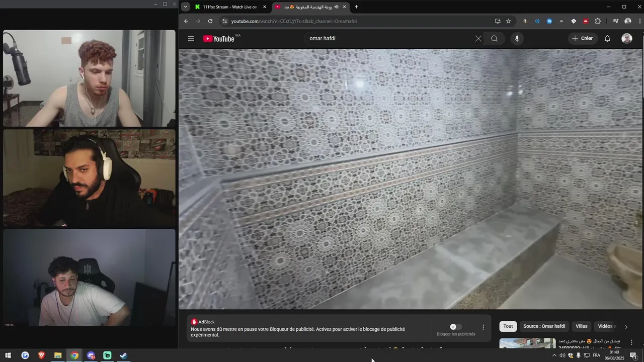This screenshot has height=362, width=644.
Task: Close the 111fox Stream tab
Action: [264, 7]
